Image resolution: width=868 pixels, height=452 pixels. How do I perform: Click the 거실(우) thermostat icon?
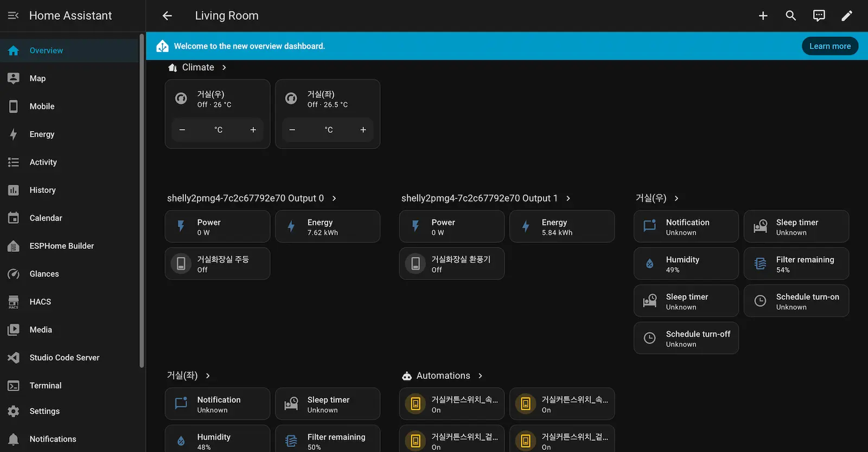181,99
